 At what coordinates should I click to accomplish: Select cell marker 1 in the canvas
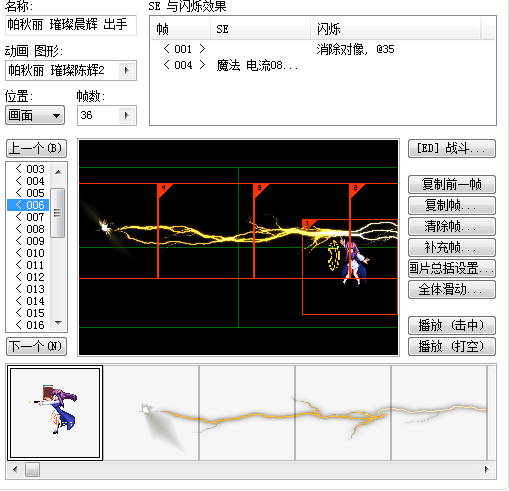[308, 224]
